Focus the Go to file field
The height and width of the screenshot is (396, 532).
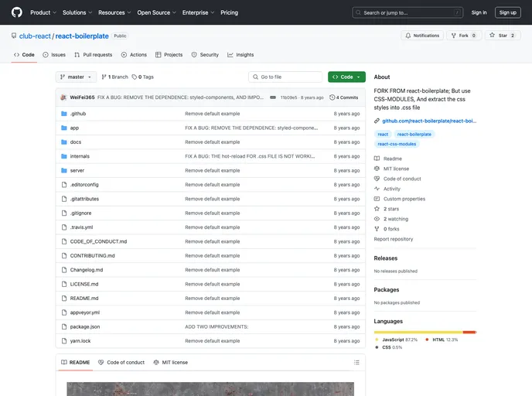285,77
